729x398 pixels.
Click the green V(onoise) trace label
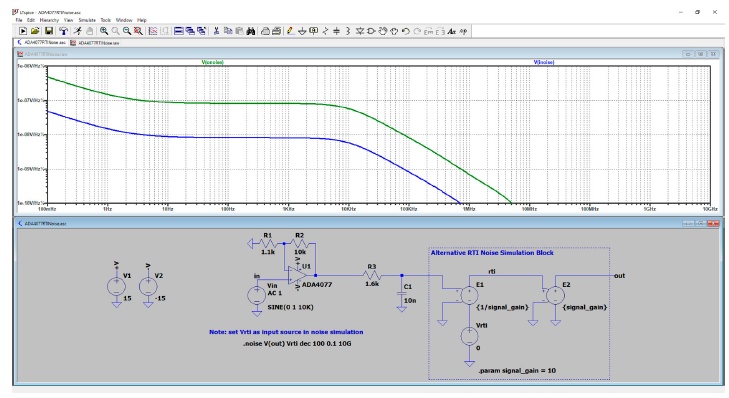[212, 62]
